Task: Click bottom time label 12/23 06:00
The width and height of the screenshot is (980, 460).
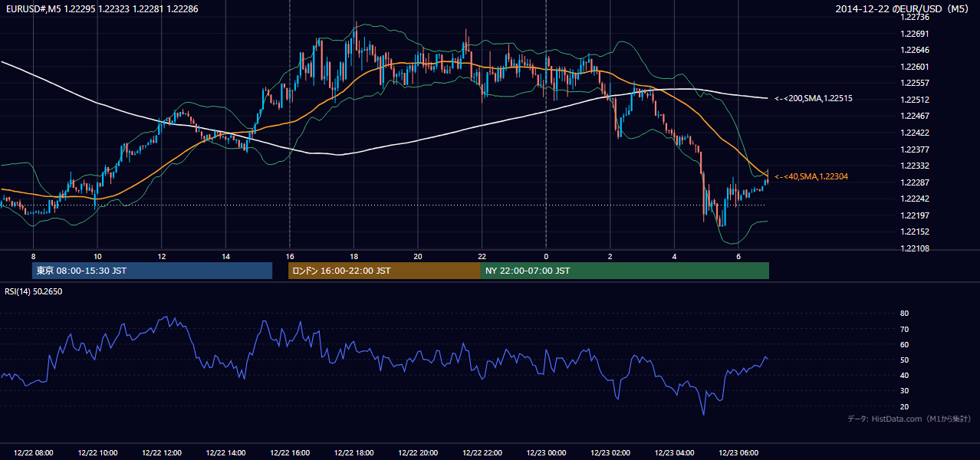Action: (x=738, y=453)
